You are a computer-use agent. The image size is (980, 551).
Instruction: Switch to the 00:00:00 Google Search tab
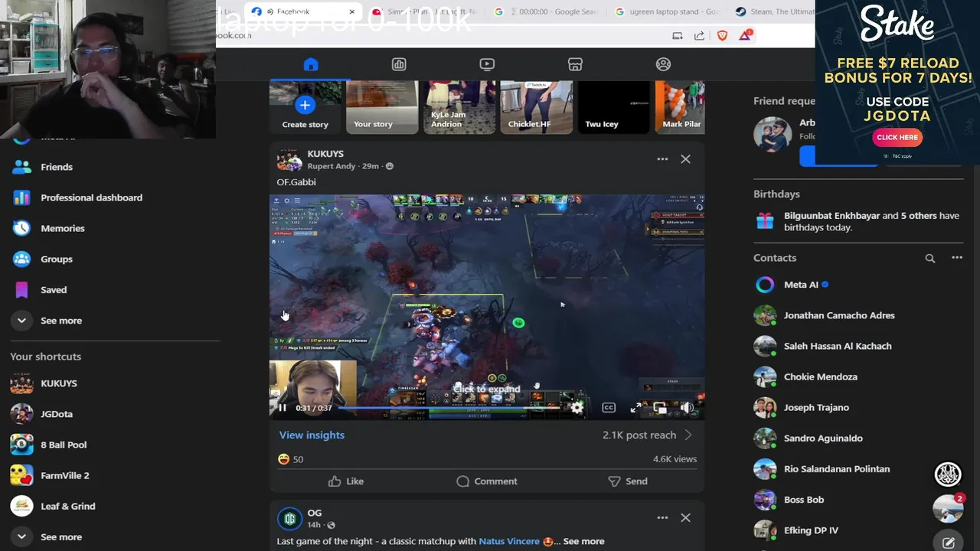pyautogui.click(x=547, y=11)
